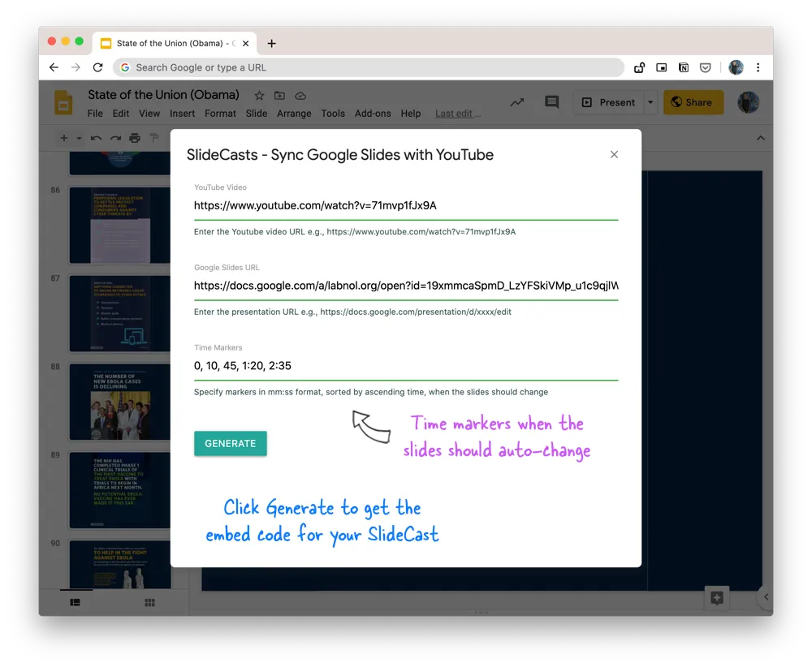Click the GENERATE button
812x667 pixels.
click(x=230, y=443)
